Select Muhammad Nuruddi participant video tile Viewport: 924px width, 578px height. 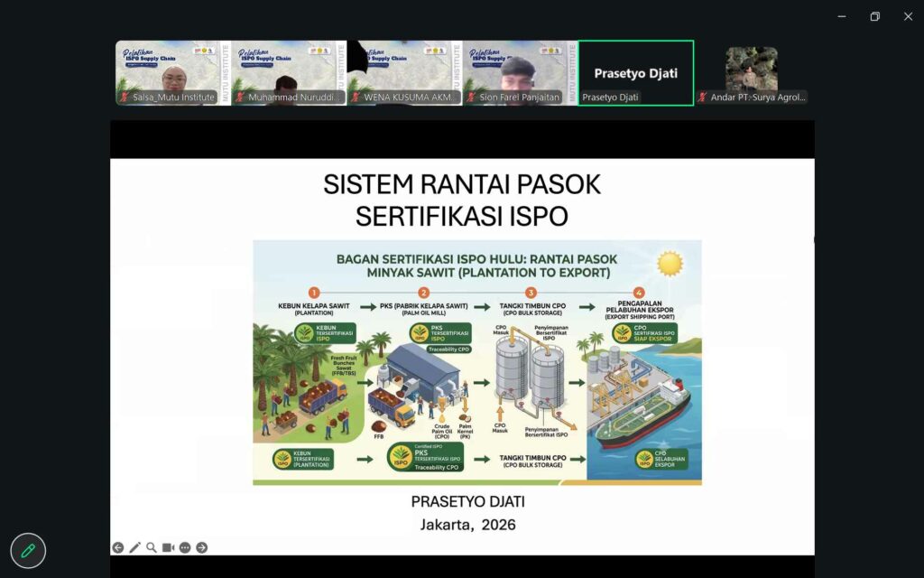(x=289, y=73)
